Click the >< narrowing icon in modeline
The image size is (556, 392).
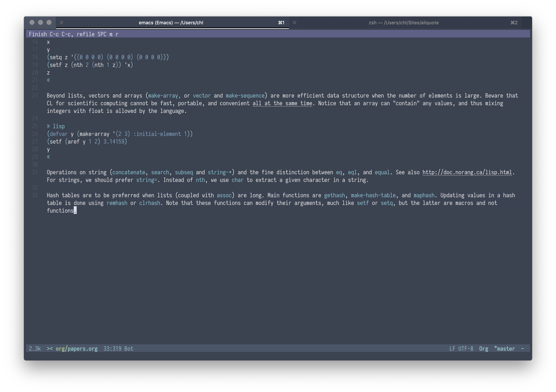click(x=50, y=349)
